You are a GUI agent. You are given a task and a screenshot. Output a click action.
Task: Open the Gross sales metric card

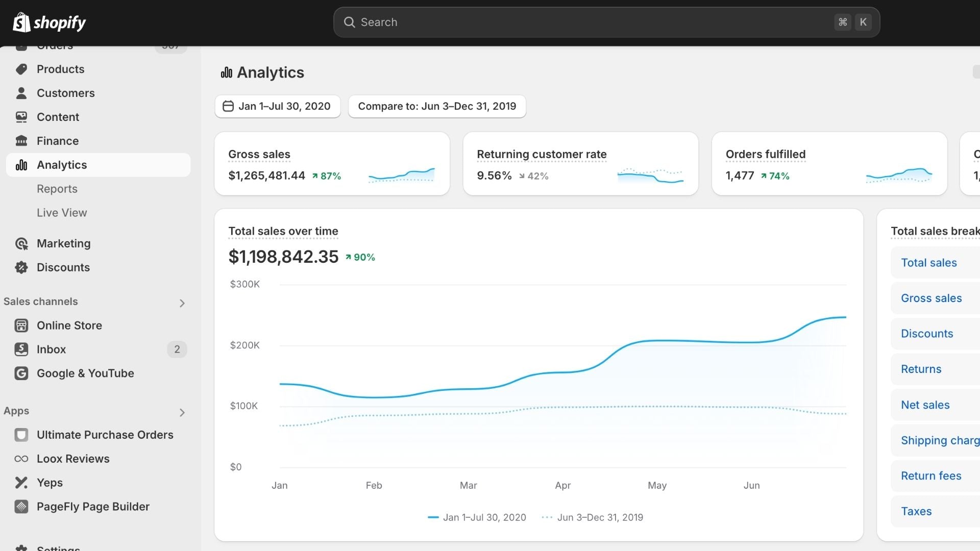tap(332, 164)
